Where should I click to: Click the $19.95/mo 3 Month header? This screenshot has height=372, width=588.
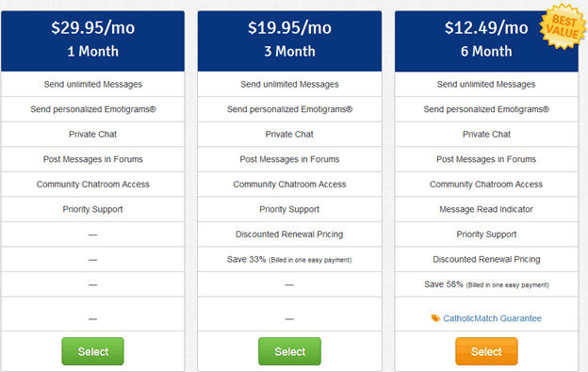[289, 40]
